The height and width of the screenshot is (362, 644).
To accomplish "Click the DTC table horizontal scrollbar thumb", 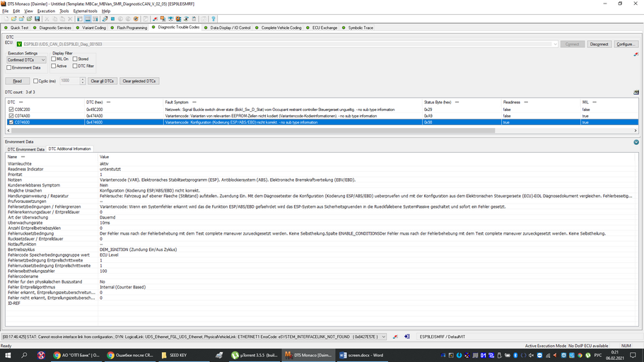I will coord(252,130).
